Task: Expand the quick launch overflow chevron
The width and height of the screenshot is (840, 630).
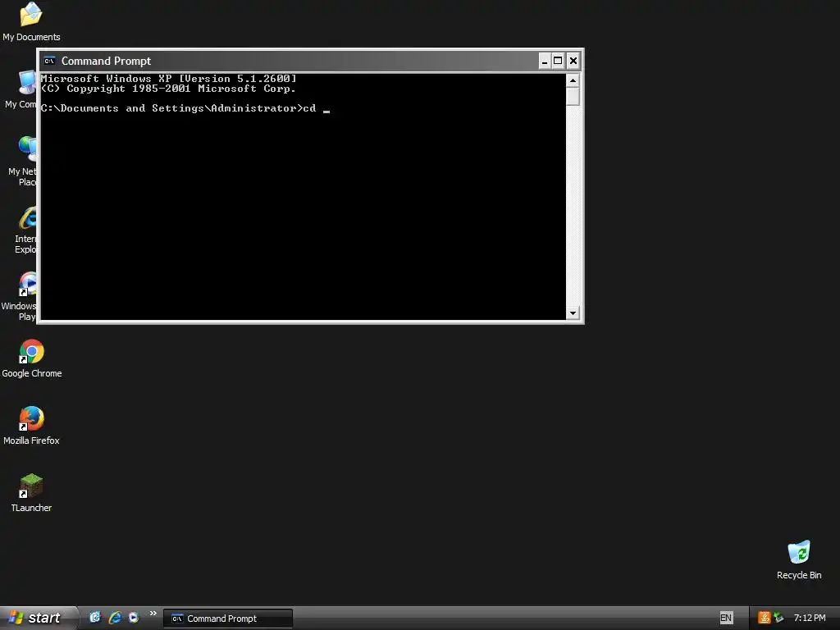Action: pyautogui.click(x=153, y=614)
